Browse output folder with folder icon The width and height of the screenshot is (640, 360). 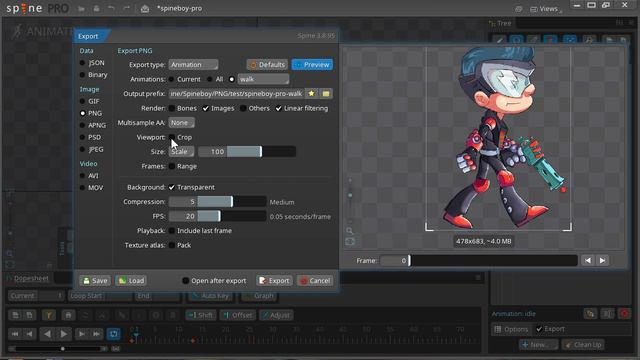pos(326,94)
